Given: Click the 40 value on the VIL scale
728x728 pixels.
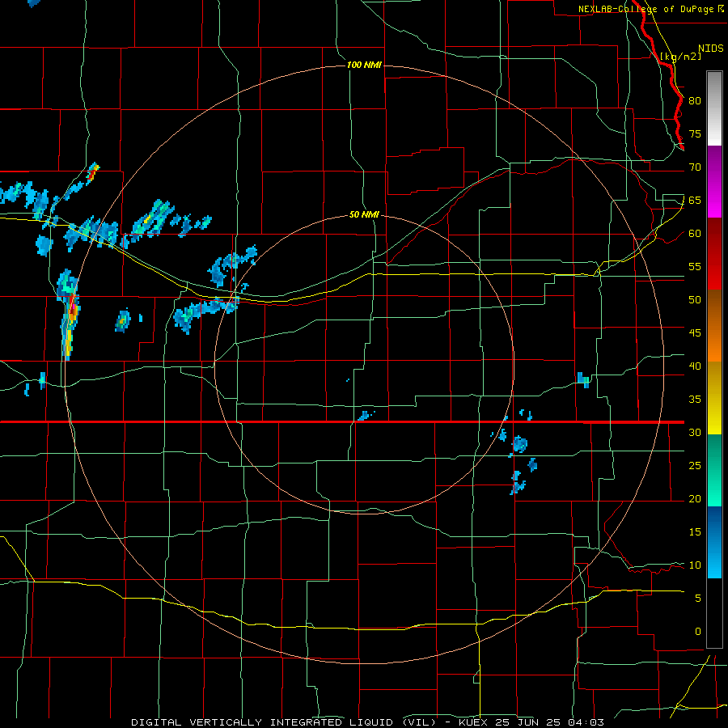Looking at the screenshot, I should (x=695, y=366).
